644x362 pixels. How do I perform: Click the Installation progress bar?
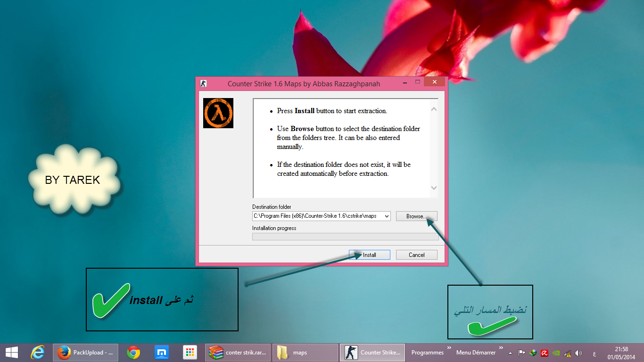point(346,237)
